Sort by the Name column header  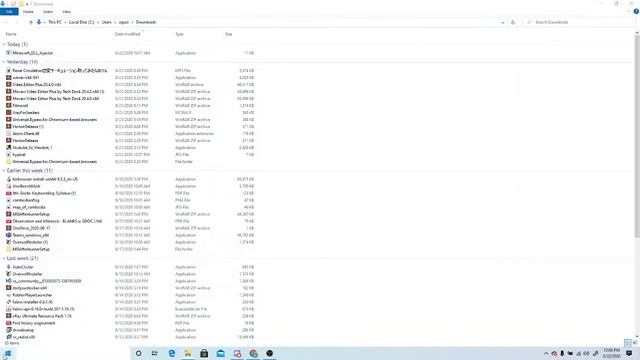coord(11,34)
